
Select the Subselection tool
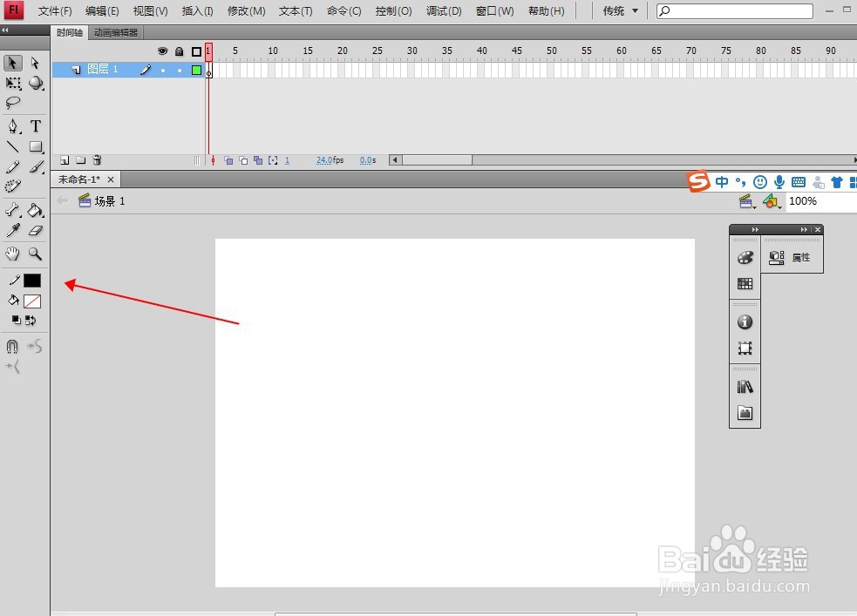(35, 63)
